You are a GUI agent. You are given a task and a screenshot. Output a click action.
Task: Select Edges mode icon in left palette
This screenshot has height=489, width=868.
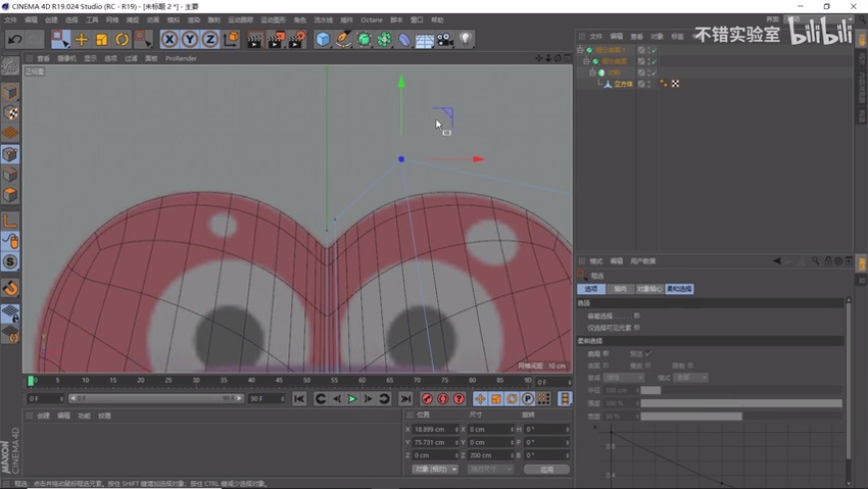(x=10, y=175)
